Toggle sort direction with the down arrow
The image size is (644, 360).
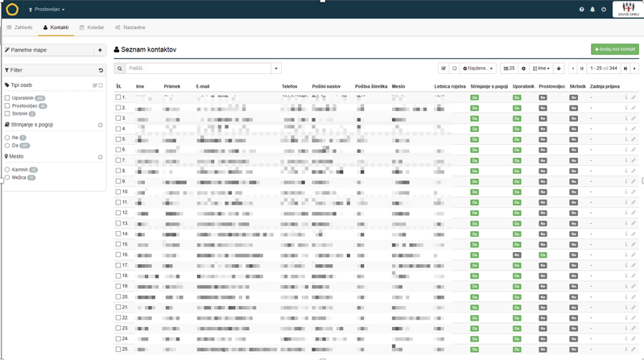tap(559, 68)
